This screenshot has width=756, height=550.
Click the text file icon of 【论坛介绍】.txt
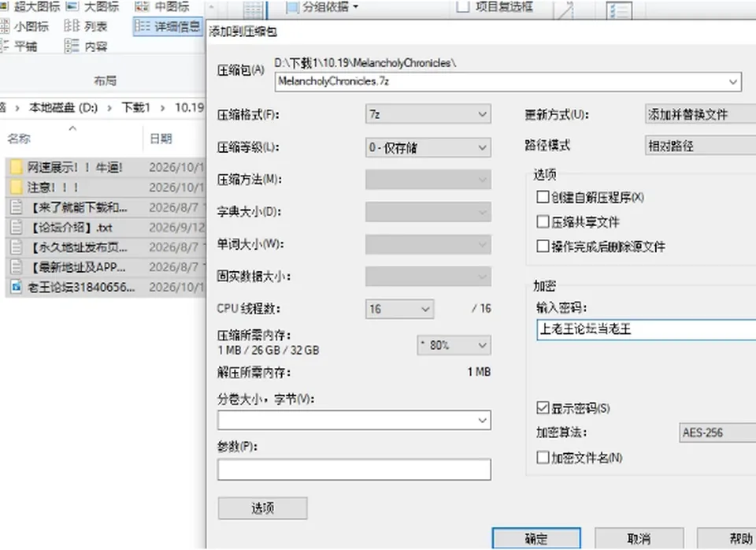click(x=17, y=227)
